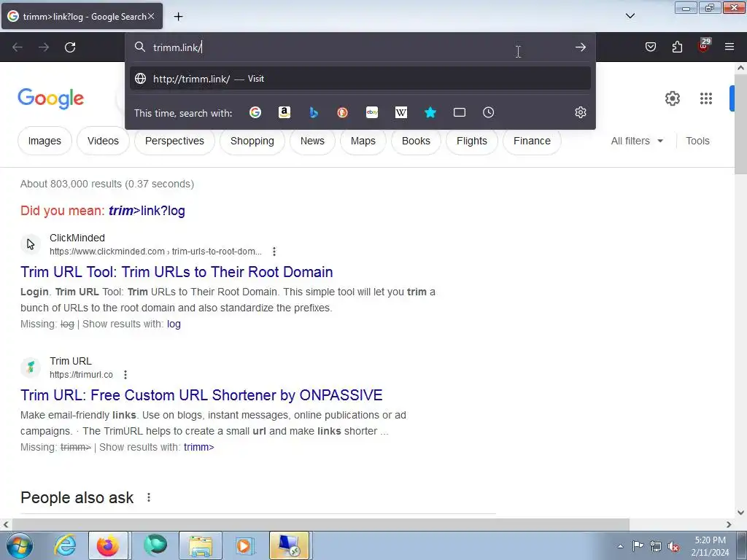Filter results by Maps
The height and width of the screenshot is (560, 747).
[363, 141]
